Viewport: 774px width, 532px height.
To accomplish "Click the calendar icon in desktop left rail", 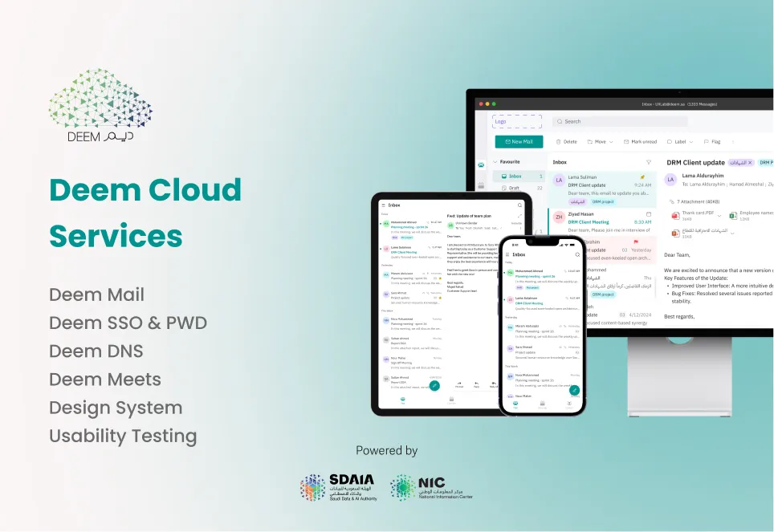I will coord(481,185).
